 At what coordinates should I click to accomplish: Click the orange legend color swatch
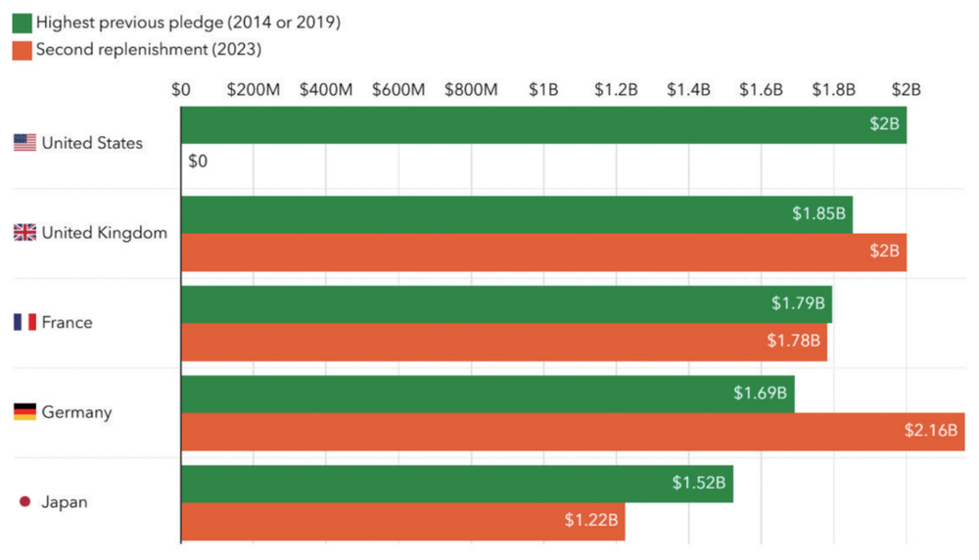click(19, 49)
